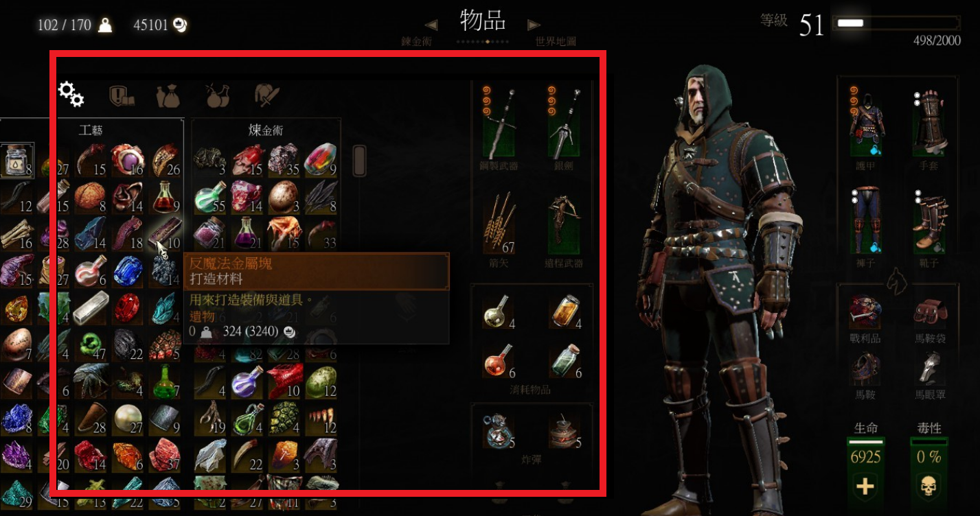The width and height of the screenshot is (980, 516).
Task: Select the crossbow in 遠程武器 slot
Action: click(x=565, y=222)
